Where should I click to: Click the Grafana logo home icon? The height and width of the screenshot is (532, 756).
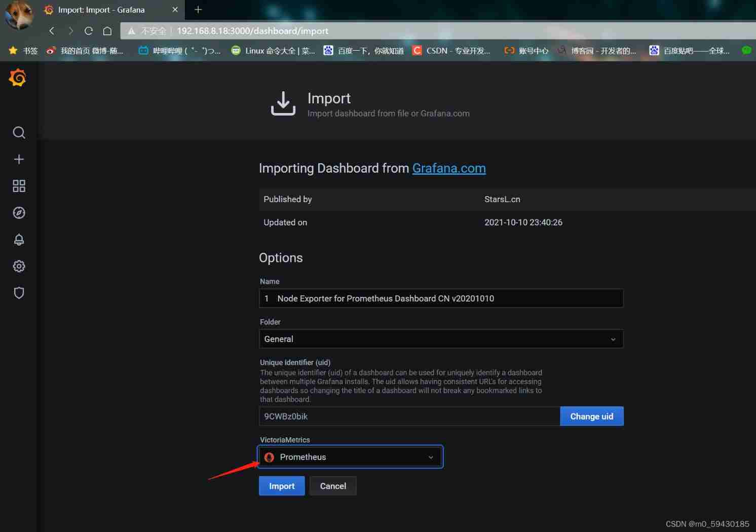click(18, 78)
